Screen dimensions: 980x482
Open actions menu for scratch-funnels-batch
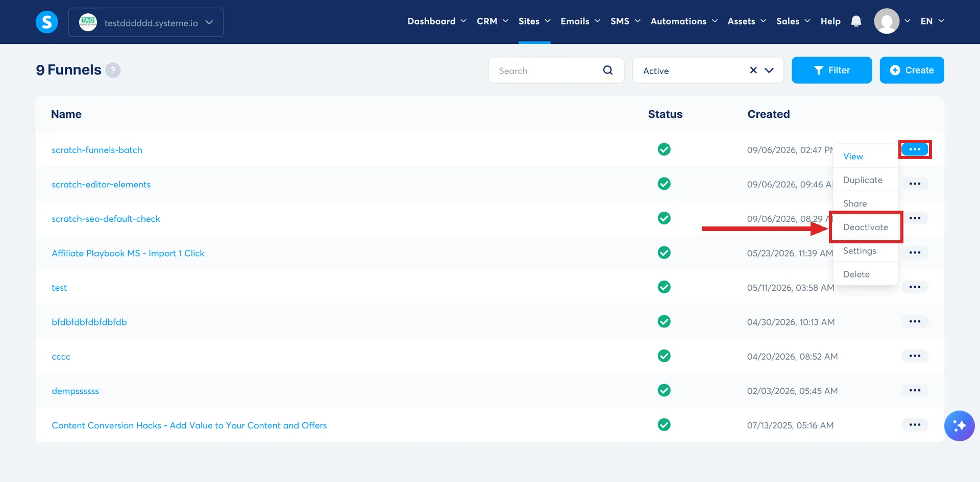[915, 149]
